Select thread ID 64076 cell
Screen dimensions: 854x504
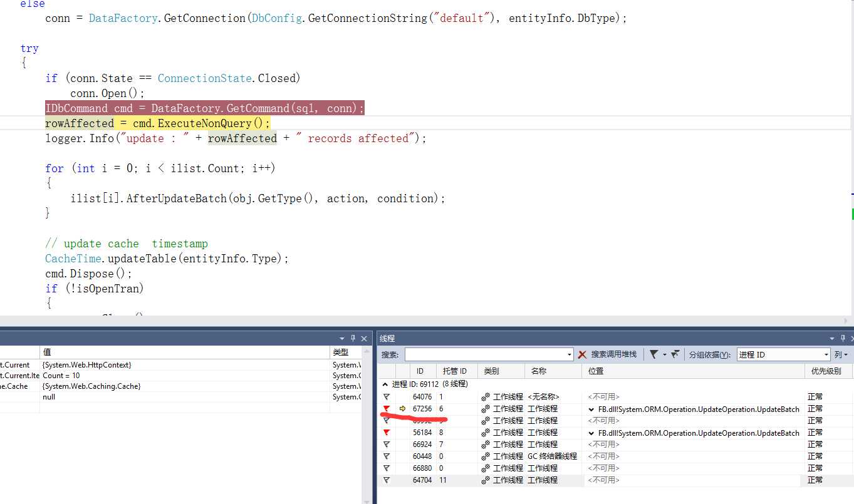(x=422, y=397)
